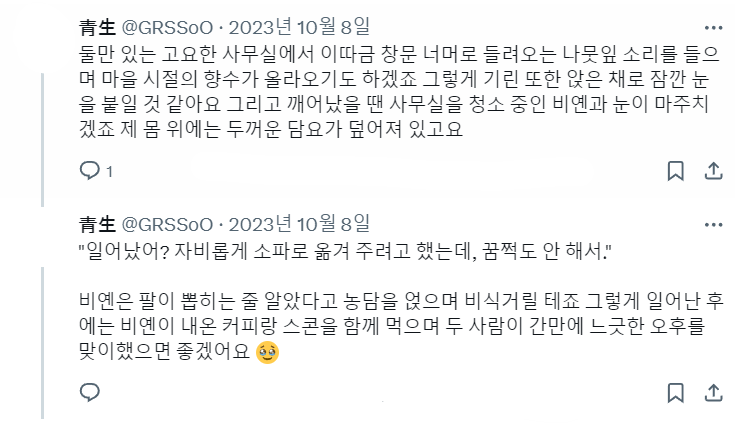Click @GRSSoO handle on the 사무실 tweet
This screenshot has width=735, height=423.
click(167, 28)
